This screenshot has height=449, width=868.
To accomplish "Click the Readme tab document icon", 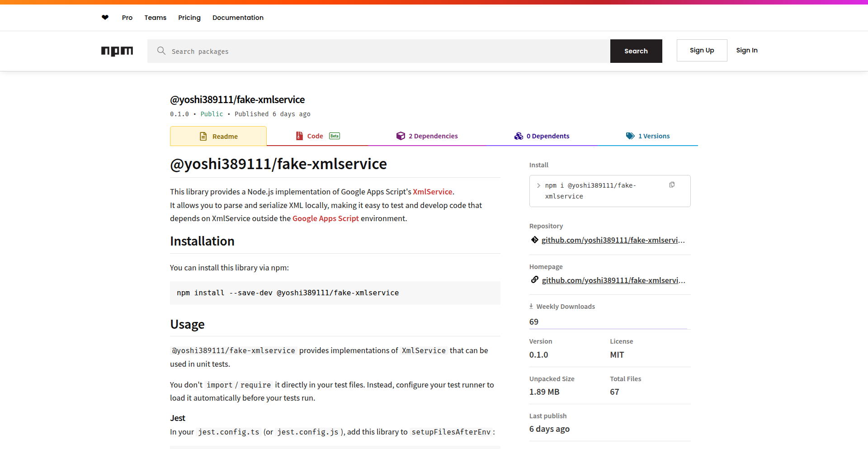I will click(x=203, y=137).
